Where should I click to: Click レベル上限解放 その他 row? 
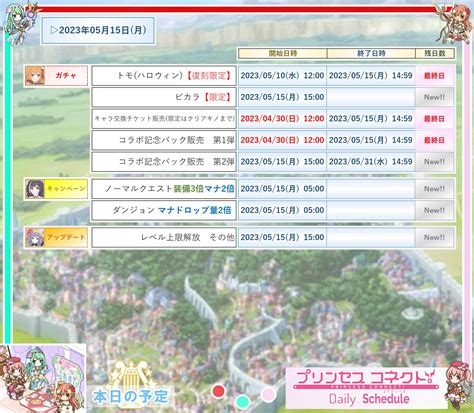(164, 237)
